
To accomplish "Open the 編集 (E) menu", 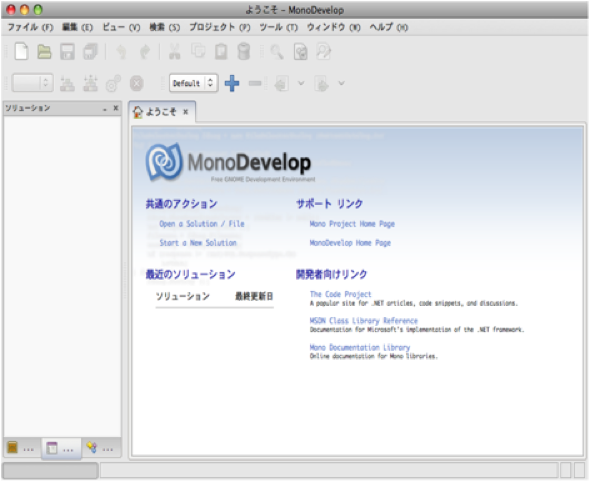I will tap(77, 27).
